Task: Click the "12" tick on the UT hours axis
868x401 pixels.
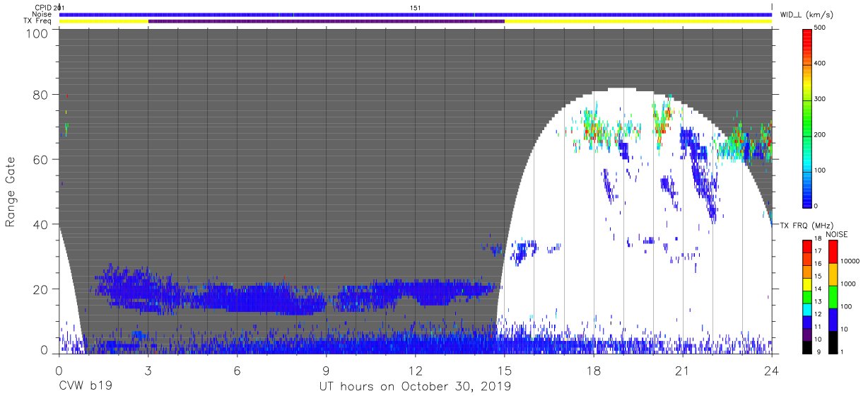Action: [415, 371]
